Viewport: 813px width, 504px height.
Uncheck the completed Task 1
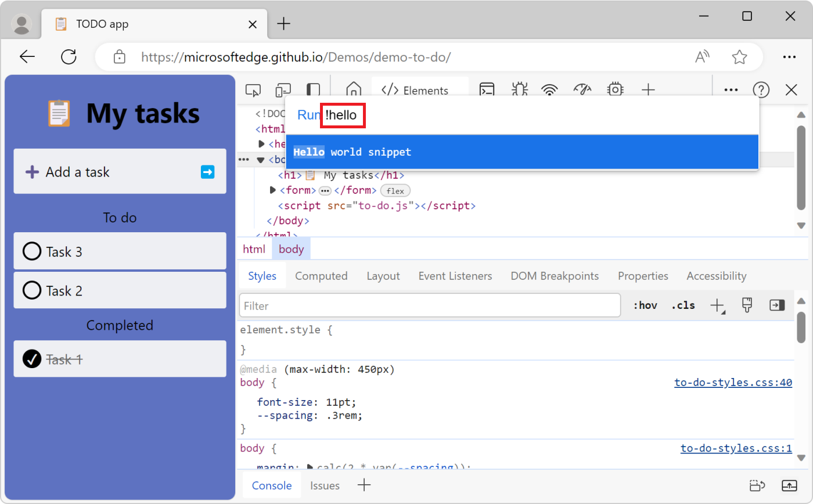point(32,359)
